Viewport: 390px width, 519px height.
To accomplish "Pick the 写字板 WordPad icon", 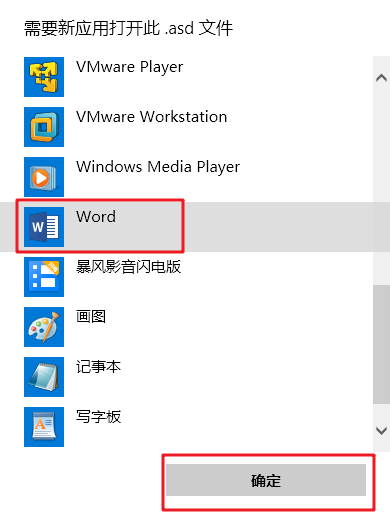I will [x=44, y=427].
